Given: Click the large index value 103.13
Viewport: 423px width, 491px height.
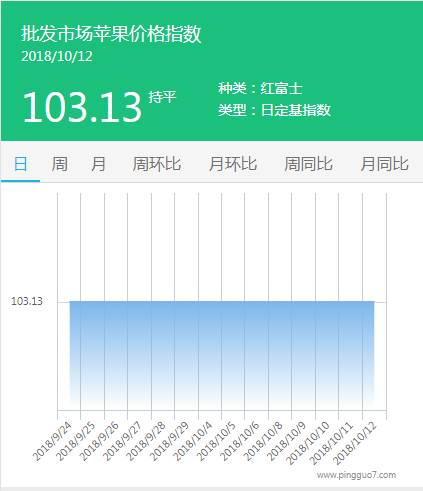Looking at the screenshot, I should click(82, 107).
